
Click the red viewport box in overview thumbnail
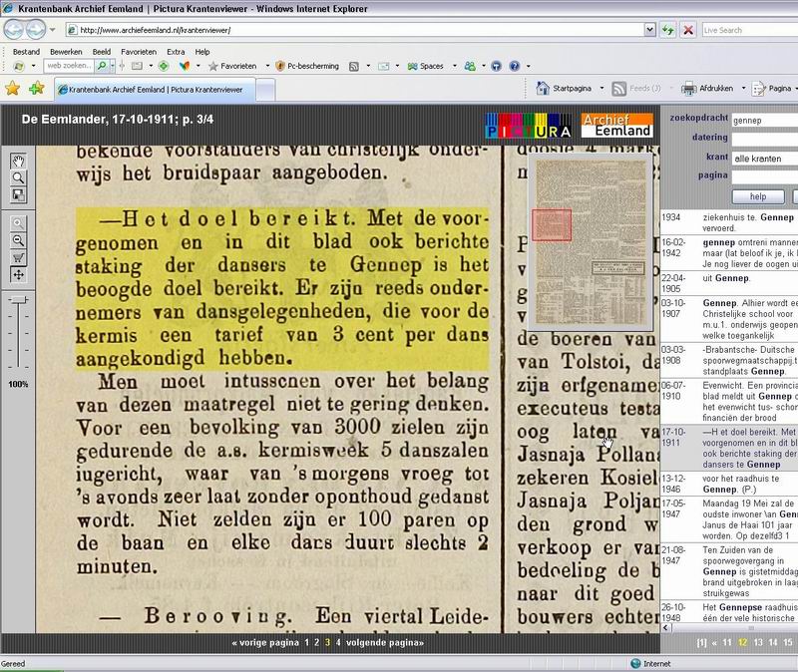pyautogui.click(x=552, y=225)
